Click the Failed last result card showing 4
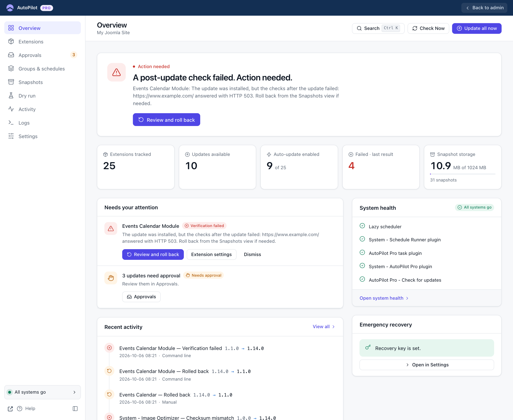The image size is (513, 420). click(x=380, y=167)
